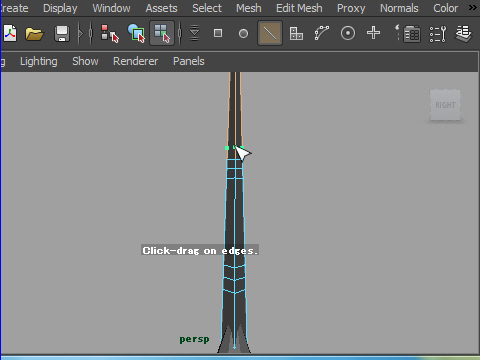Toggle the points selection mask square
This screenshot has height=360, width=480.
[x=218, y=33]
